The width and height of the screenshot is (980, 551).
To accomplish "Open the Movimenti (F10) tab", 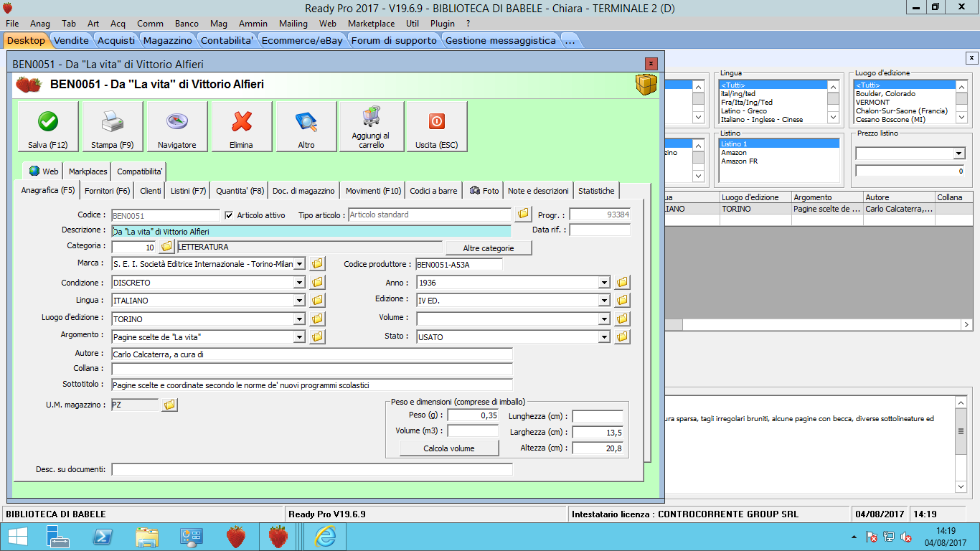I will 373,191.
